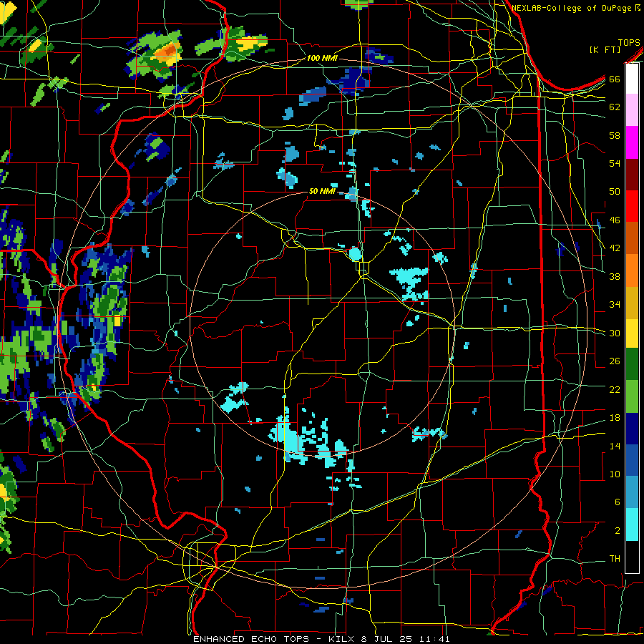Click the 10 legend value

click(615, 474)
